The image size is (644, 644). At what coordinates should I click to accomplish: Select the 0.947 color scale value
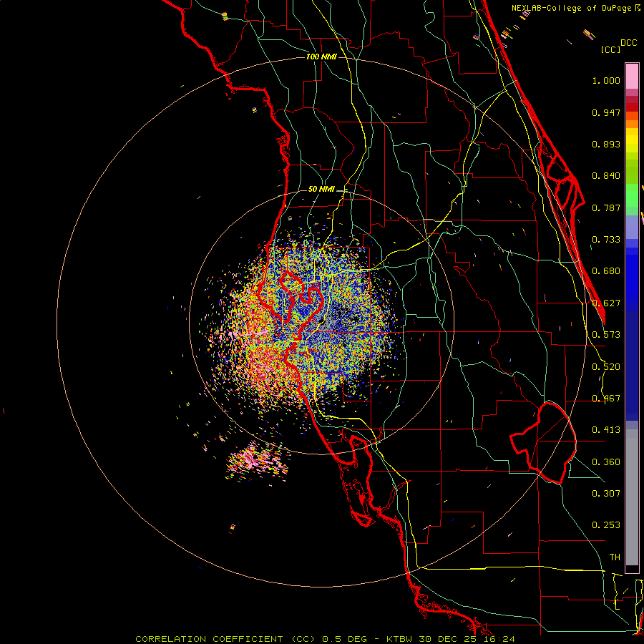(606, 112)
